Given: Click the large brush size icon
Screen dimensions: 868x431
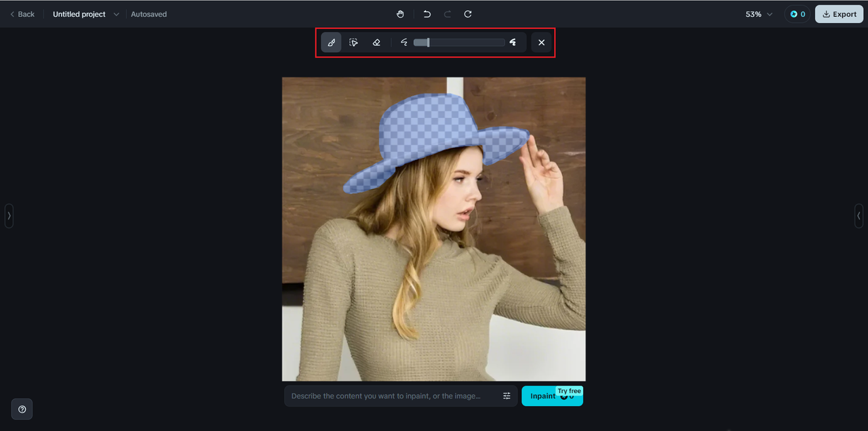Looking at the screenshot, I should [513, 42].
